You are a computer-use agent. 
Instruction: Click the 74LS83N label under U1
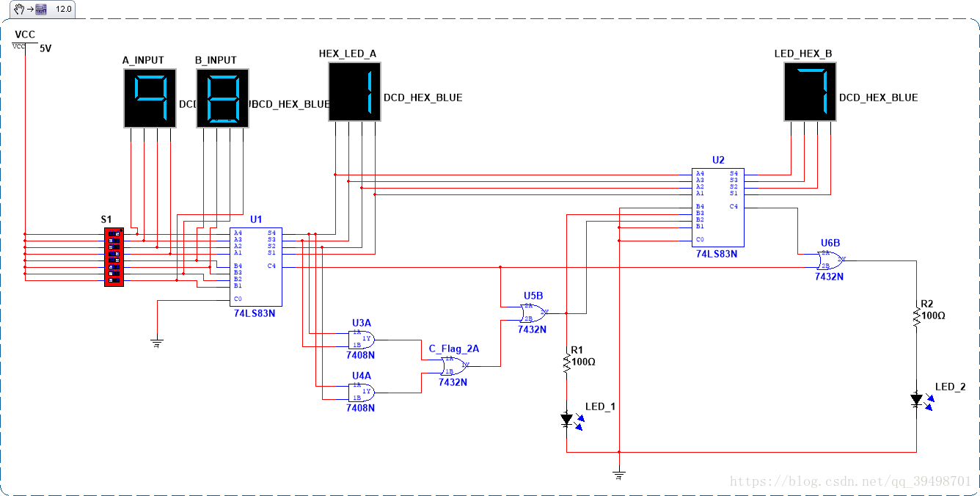tap(254, 313)
